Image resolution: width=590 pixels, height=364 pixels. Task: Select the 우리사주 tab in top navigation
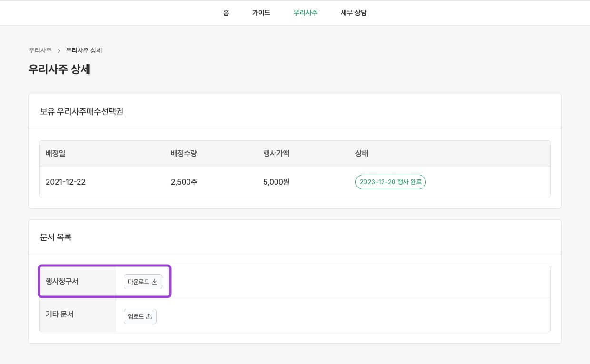point(305,13)
